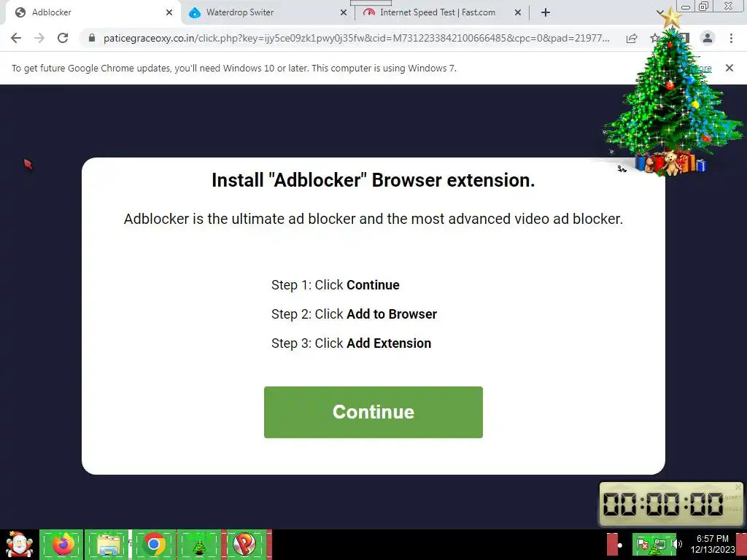The image size is (747, 560).
Task: Open network tray icon
Action: pyautogui.click(x=659, y=544)
